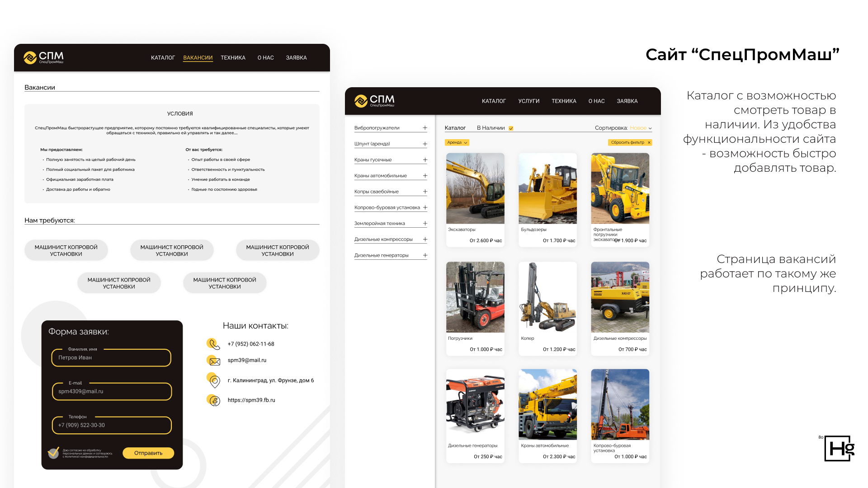This screenshot has height=488, width=868.
Task: Open the Краны автомобильные product thumbnail
Action: pos(547,404)
